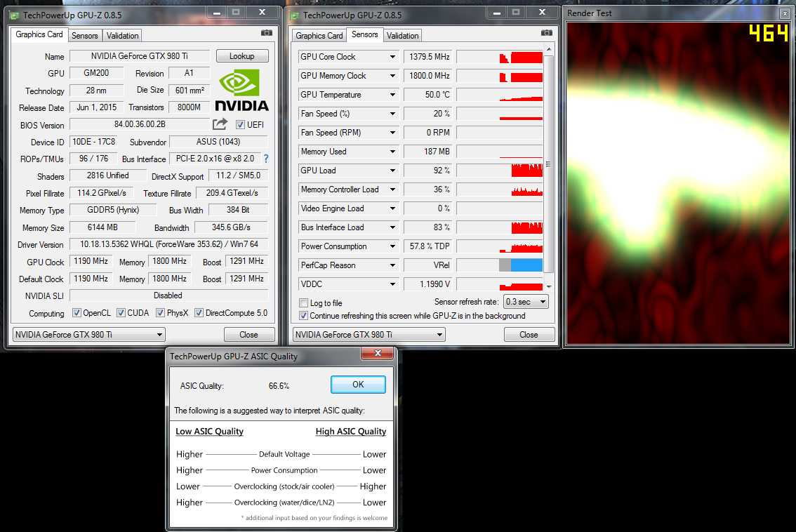The width and height of the screenshot is (796, 532).
Task: Toggle the CUDA checkbox
Action: tap(121, 313)
